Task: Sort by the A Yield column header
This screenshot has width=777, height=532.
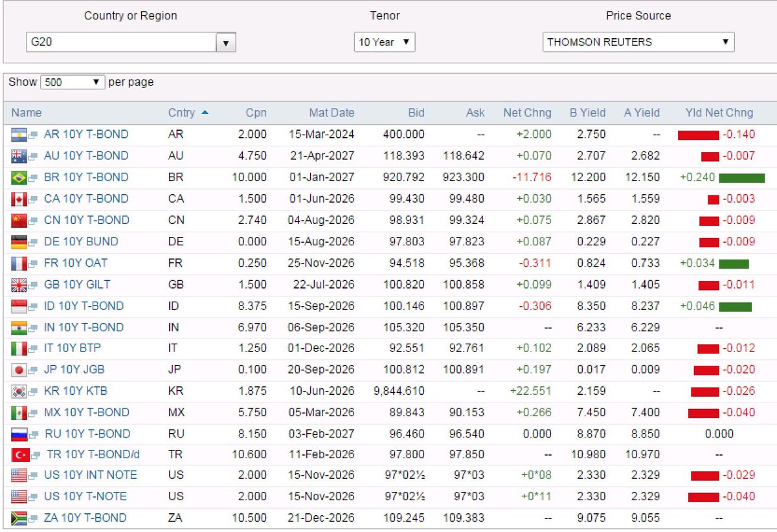Action: click(642, 113)
